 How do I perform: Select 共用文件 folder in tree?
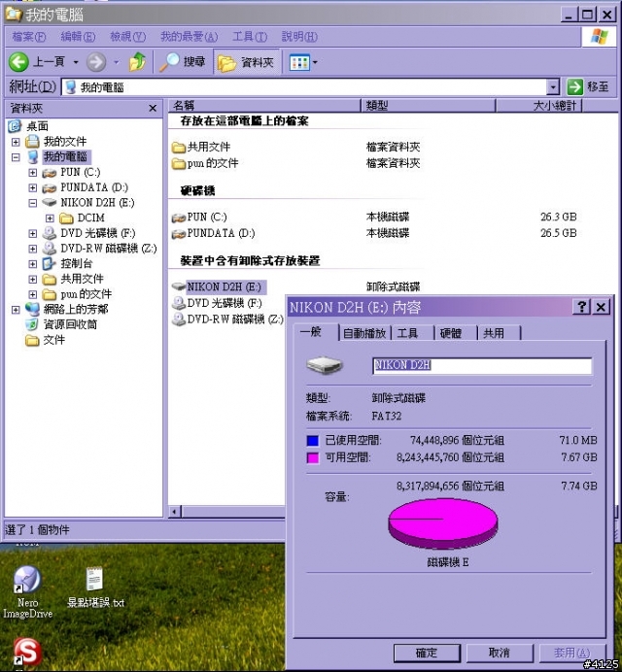tap(73, 279)
